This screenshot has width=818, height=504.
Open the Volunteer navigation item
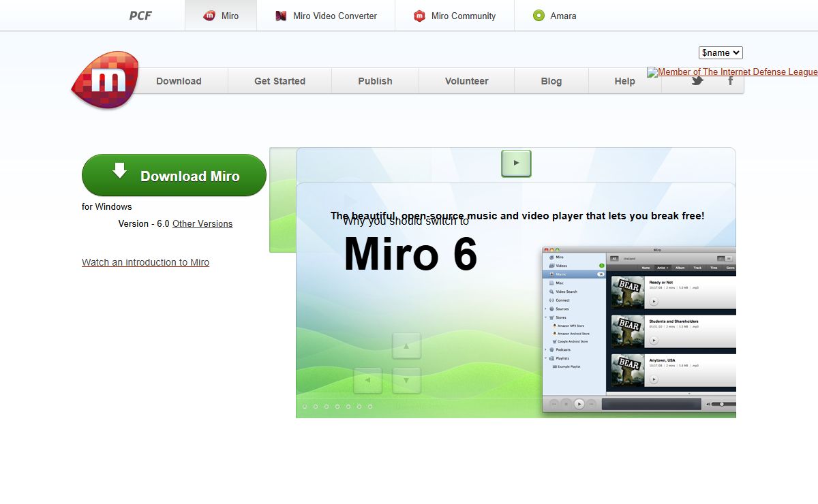(466, 81)
